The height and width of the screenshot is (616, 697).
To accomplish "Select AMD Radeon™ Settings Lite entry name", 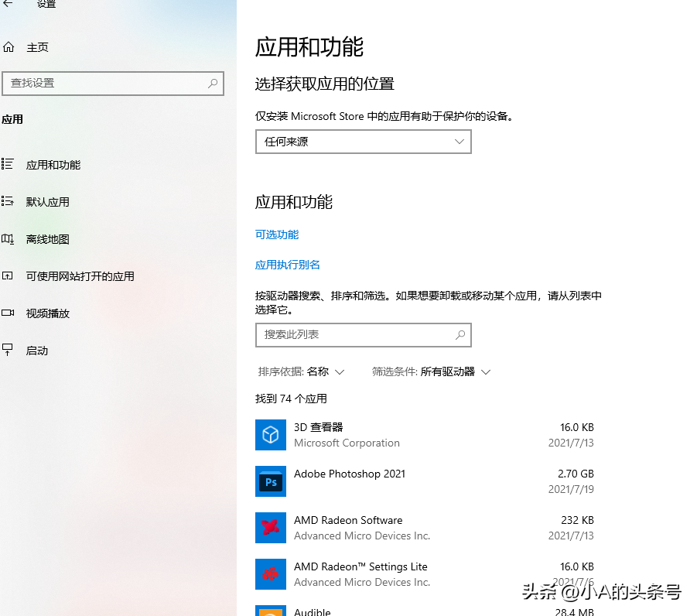I will tap(360, 566).
